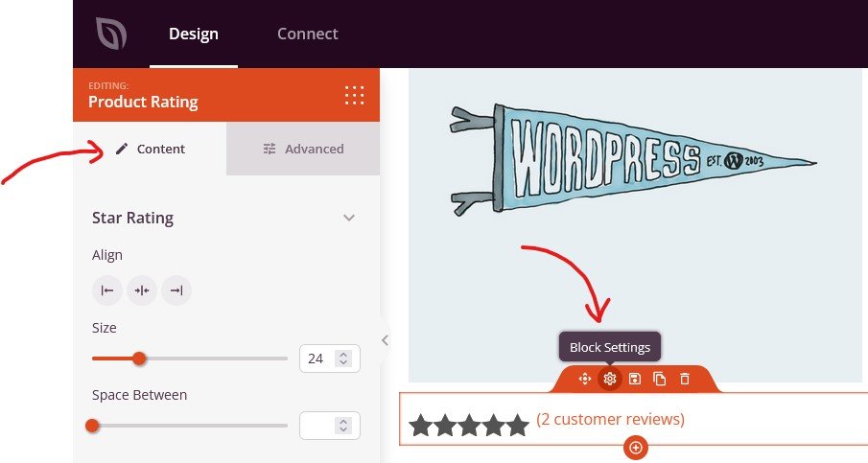Click the plus icon below the rating block
Screen dimensions: 868x463
point(635,448)
